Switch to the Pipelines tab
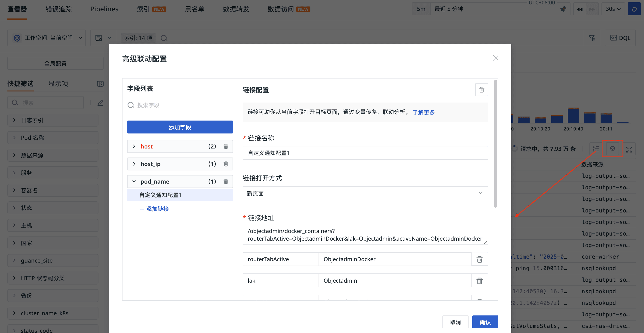This screenshot has width=644, height=333. [104, 9]
